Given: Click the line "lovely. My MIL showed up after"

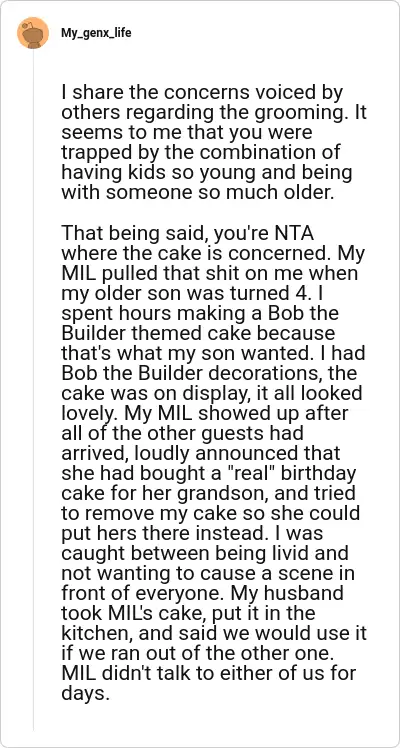Looking at the screenshot, I should pyautogui.click(x=205, y=413).
